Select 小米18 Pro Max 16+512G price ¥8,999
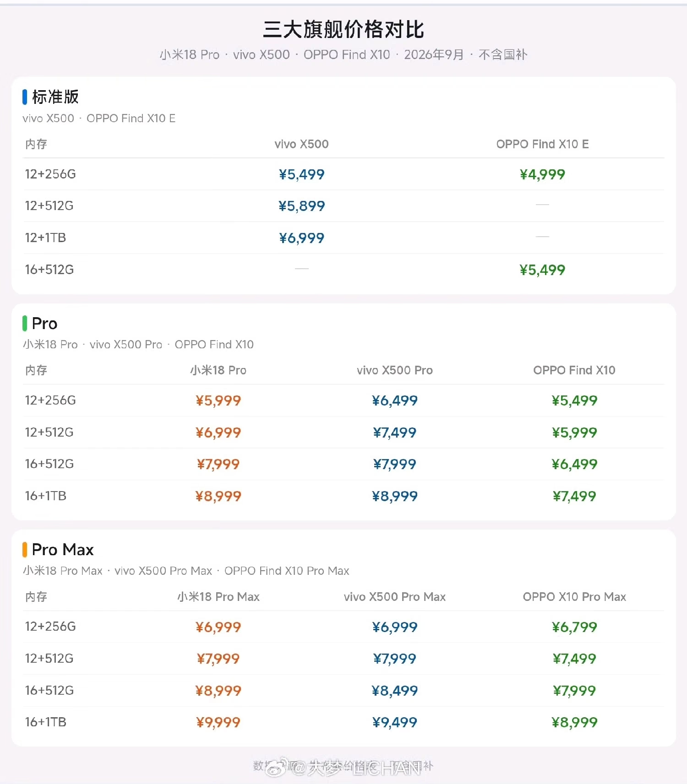The image size is (687, 784). pos(218,691)
